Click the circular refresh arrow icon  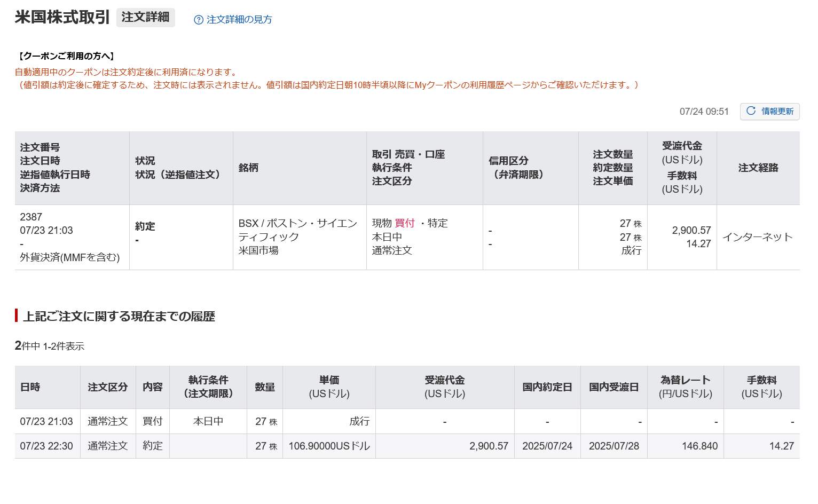751,111
